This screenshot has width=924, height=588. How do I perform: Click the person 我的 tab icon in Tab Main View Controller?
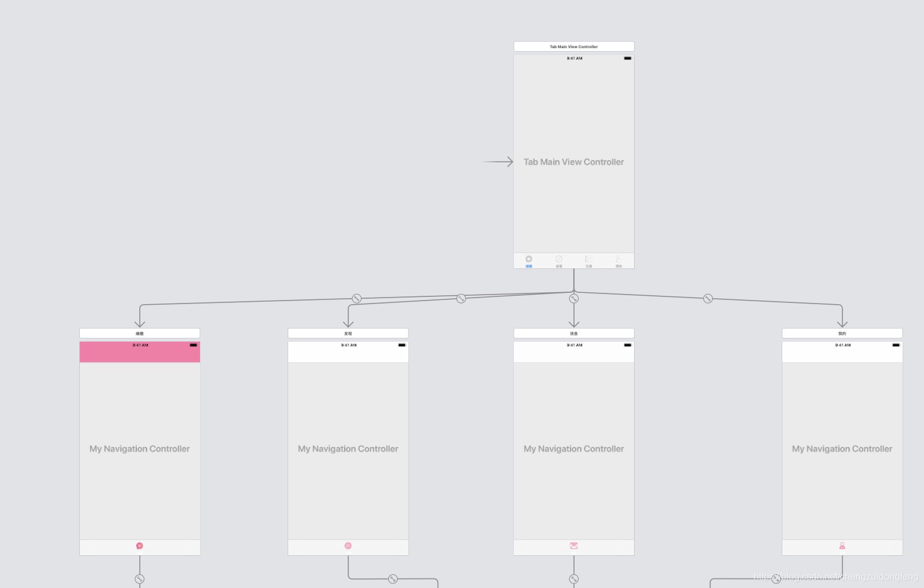619,259
